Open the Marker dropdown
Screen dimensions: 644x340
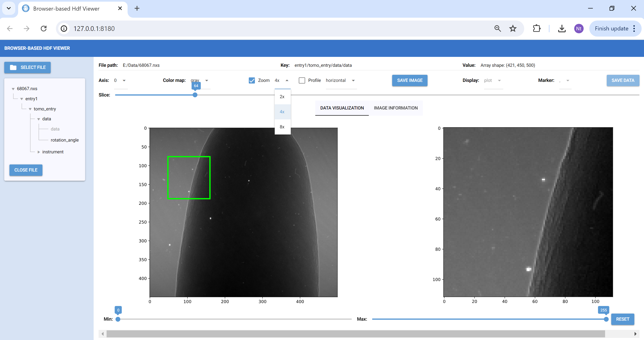(x=565, y=80)
